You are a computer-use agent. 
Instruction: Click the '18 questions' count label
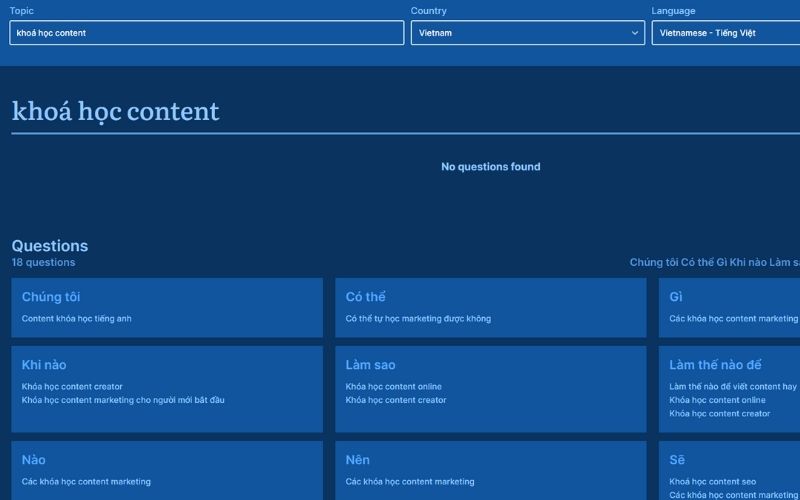point(43,263)
